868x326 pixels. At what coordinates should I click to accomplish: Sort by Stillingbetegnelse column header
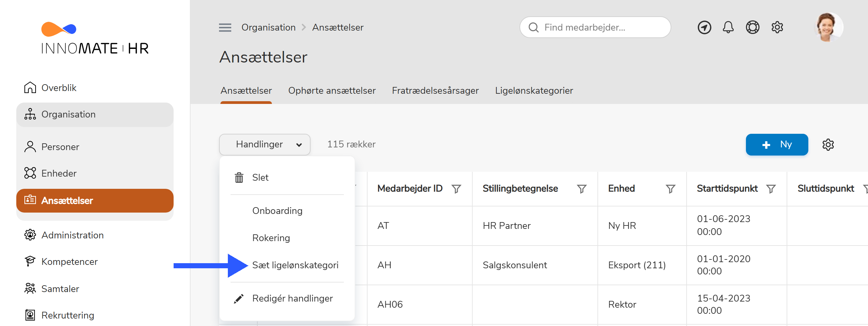tap(520, 188)
